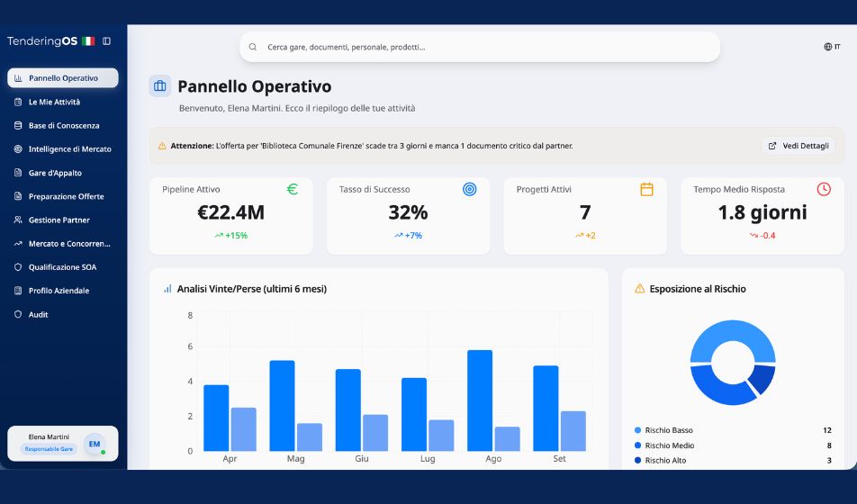The image size is (857, 504).
Task: Toggle the sidebar collapse icon
Action: pyautogui.click(x=106, y=41)
